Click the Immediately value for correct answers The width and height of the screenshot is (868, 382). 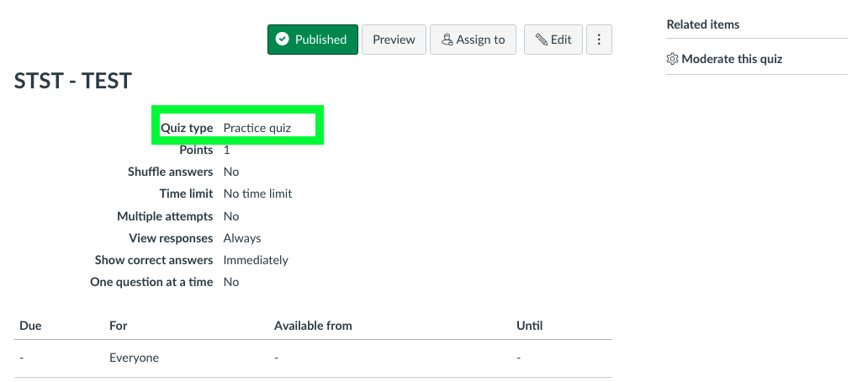[x=256, y=260]
